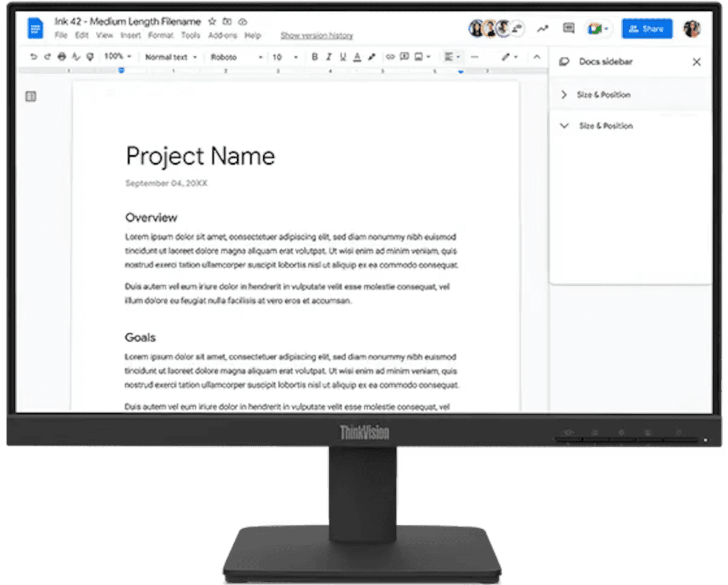Click the blue Share button
Screen dimensions: 728x585
(647, 29)
